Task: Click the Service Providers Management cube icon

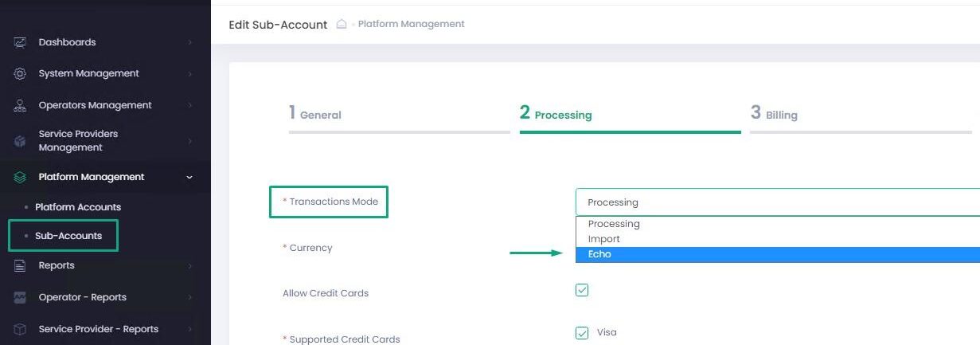Action: tap(20, 141)
